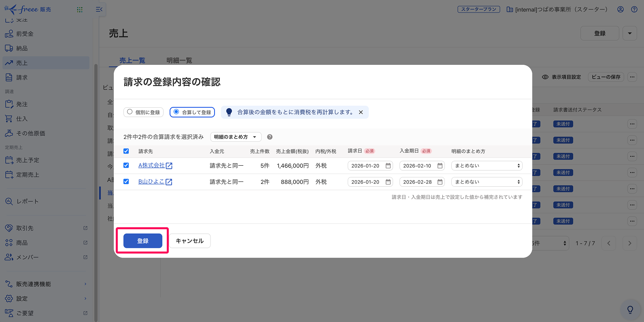Image resolution: width=644 pixels, height=322 pixels.
Task: Click external link icon next to 商品
Action: (85, 243)
